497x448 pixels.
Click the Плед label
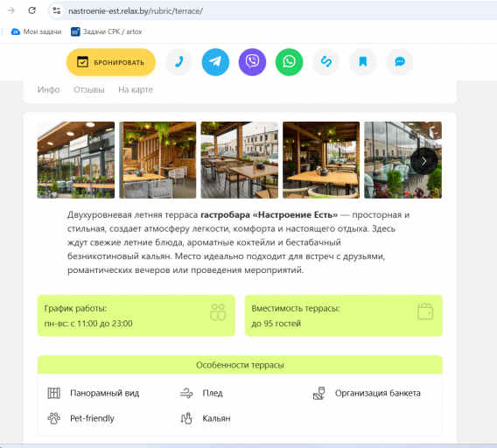pos(213,393)
